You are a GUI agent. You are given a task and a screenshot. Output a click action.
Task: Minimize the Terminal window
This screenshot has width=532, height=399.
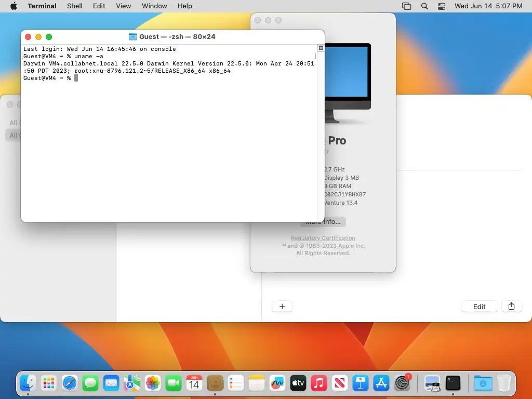38,37
